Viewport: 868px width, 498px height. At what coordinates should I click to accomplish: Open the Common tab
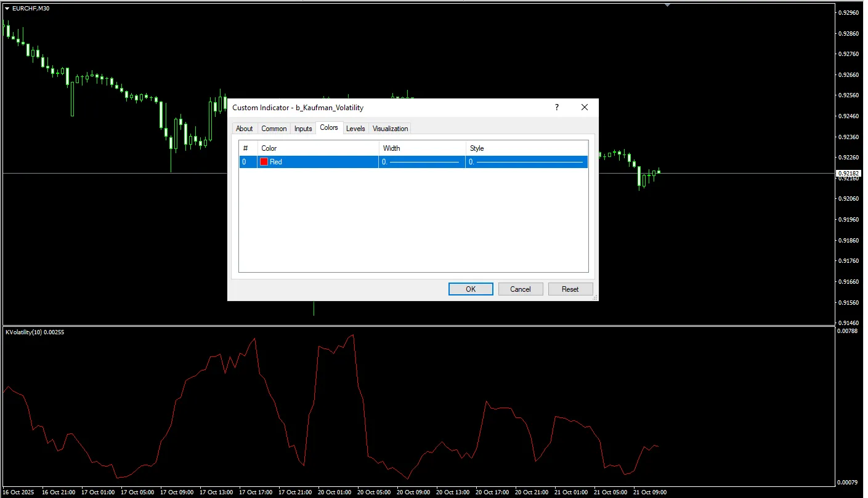point(274,129)
